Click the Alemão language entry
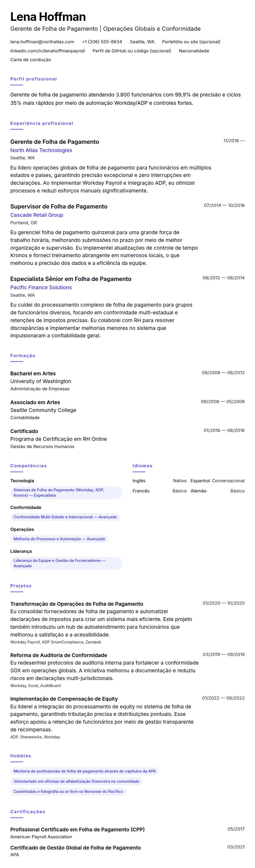 point(218,491)
